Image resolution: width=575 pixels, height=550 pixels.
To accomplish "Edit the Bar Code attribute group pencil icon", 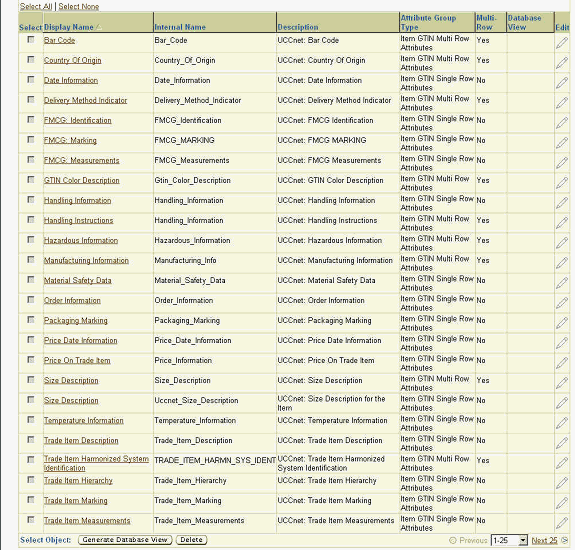I will pos(561,43).
